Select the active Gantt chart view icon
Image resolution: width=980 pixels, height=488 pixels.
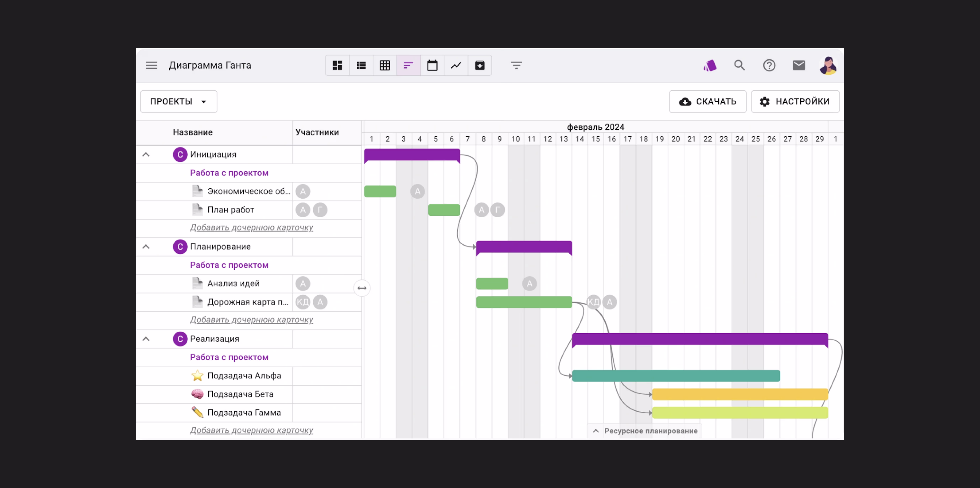click(408, 65)
